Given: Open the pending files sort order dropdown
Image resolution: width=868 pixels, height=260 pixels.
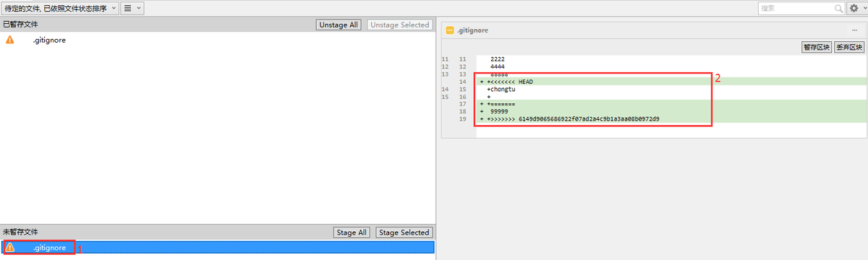Looking at the screenshot, I should pos(59,8).
